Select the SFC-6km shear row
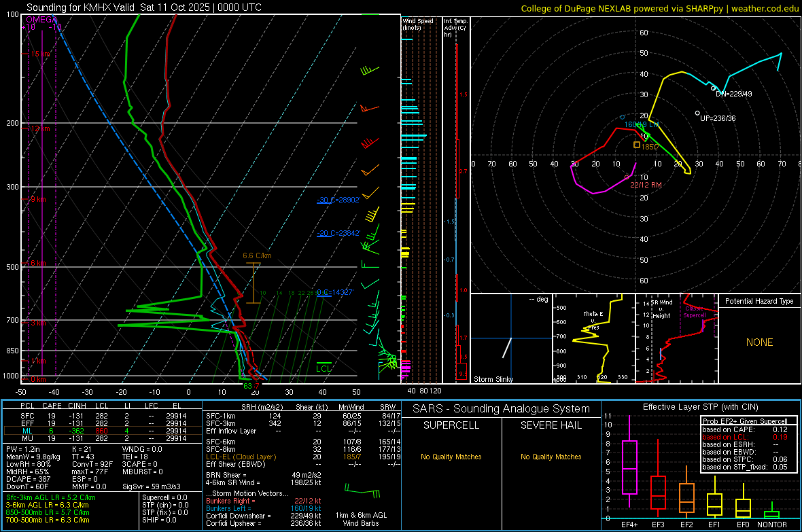Screen dimensions: 802x532 point(303,442)
